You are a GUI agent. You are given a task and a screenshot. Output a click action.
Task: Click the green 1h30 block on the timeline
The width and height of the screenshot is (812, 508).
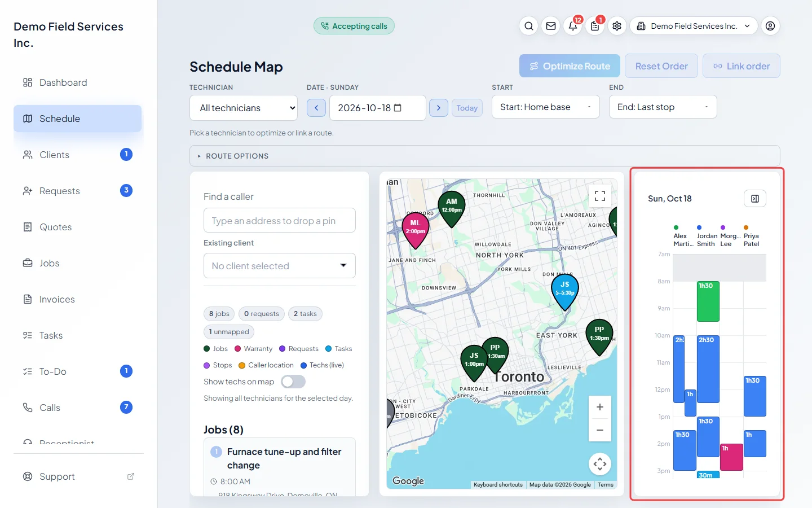(x=708, y=301)
